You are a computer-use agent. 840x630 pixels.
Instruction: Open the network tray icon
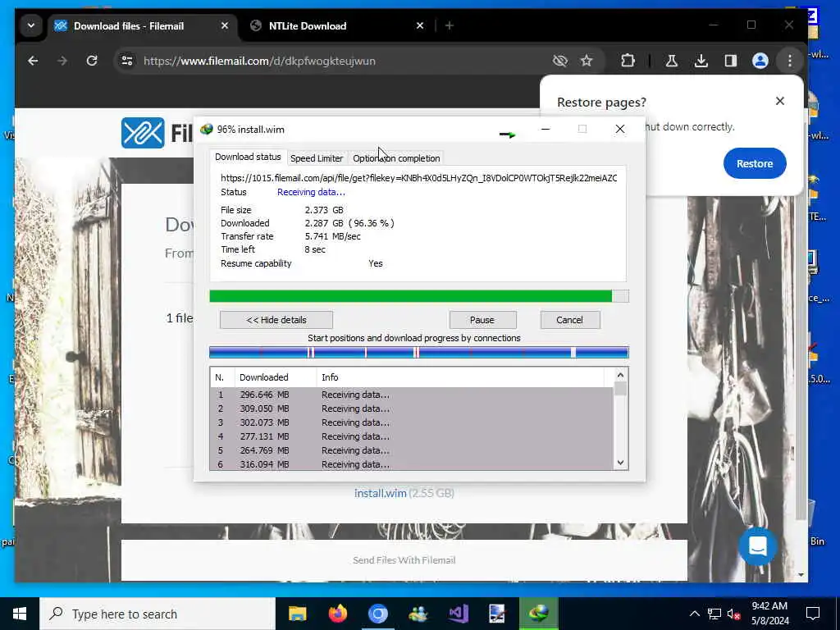click(x=714, y=614)
